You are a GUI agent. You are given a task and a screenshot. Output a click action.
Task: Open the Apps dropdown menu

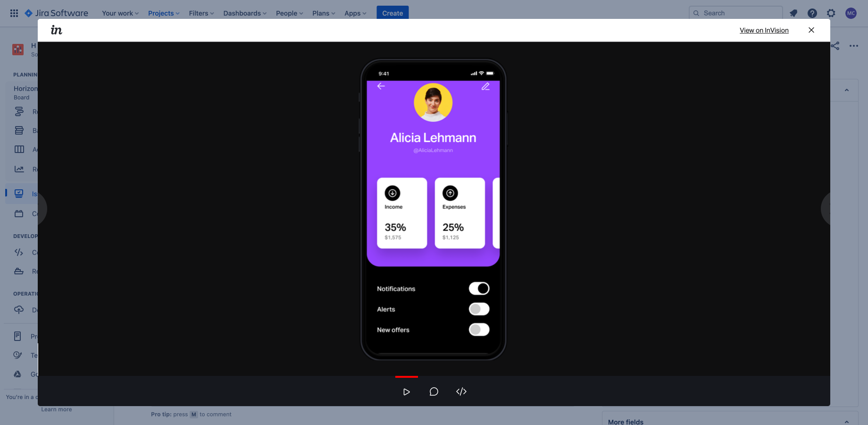click(355, 13)
